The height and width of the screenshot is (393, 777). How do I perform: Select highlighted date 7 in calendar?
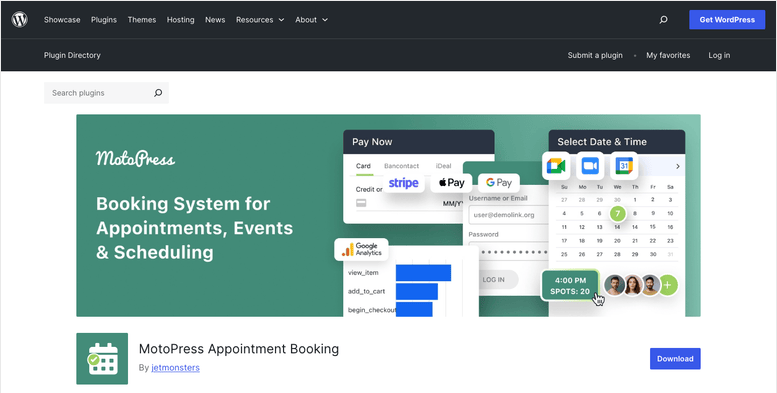[617, 214]
